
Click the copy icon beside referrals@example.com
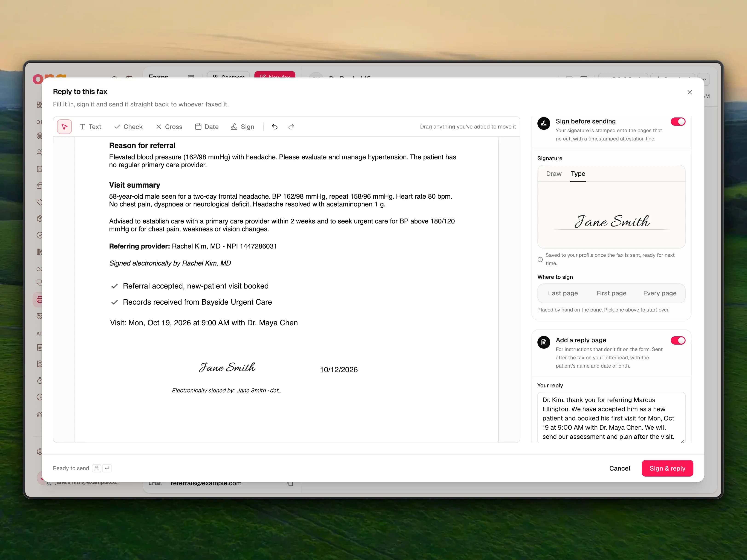coord(290,484)
